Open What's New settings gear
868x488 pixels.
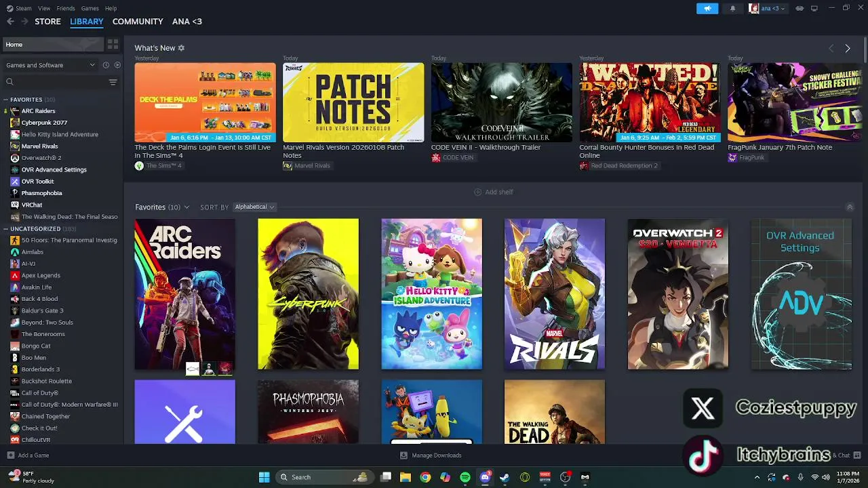click(x=181, y=48)
